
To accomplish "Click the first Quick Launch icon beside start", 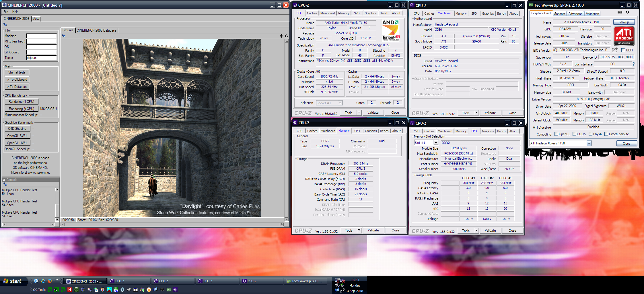I will tap(36, 281).
